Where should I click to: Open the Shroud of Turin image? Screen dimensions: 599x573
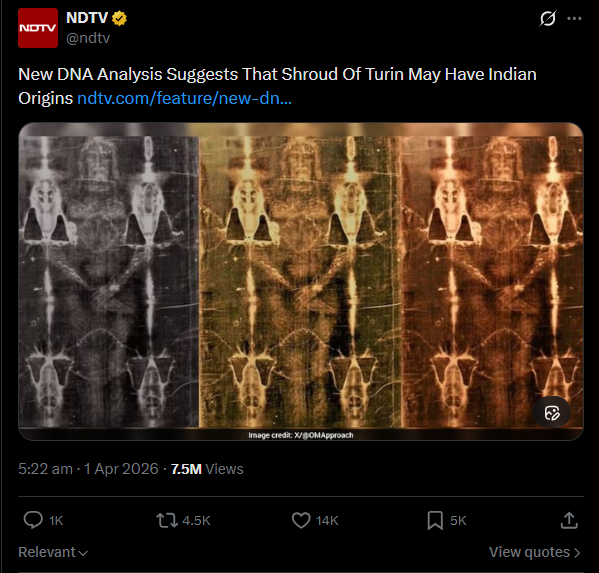(x=301, y=282)
